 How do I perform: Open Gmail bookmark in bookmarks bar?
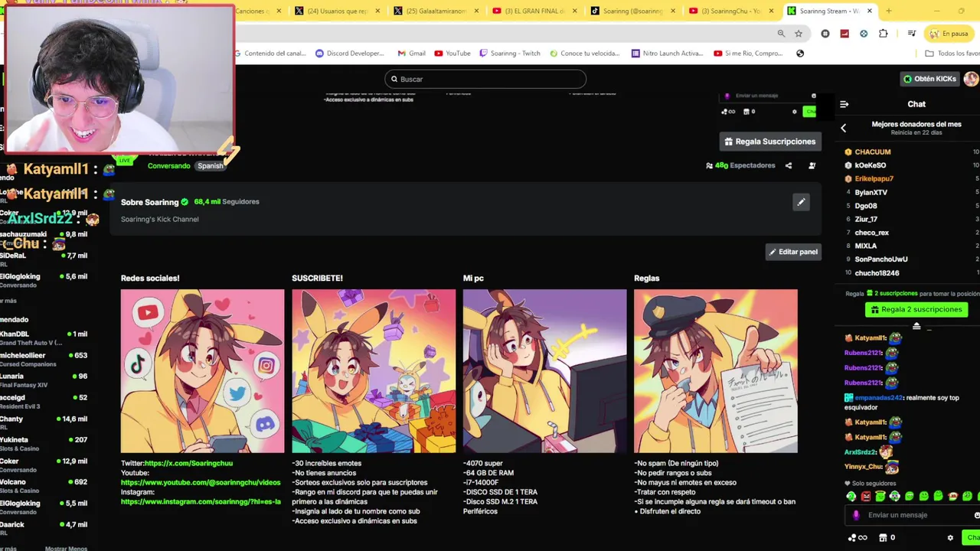(412, 54)
